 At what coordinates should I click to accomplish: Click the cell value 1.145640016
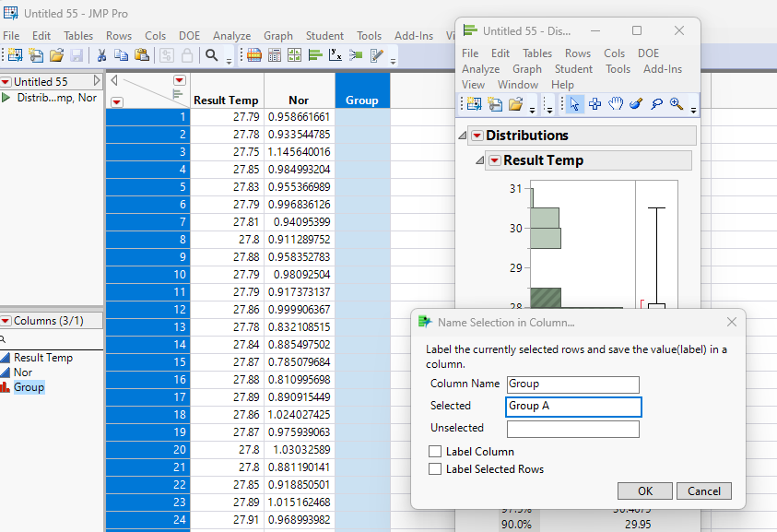[300, 152]
